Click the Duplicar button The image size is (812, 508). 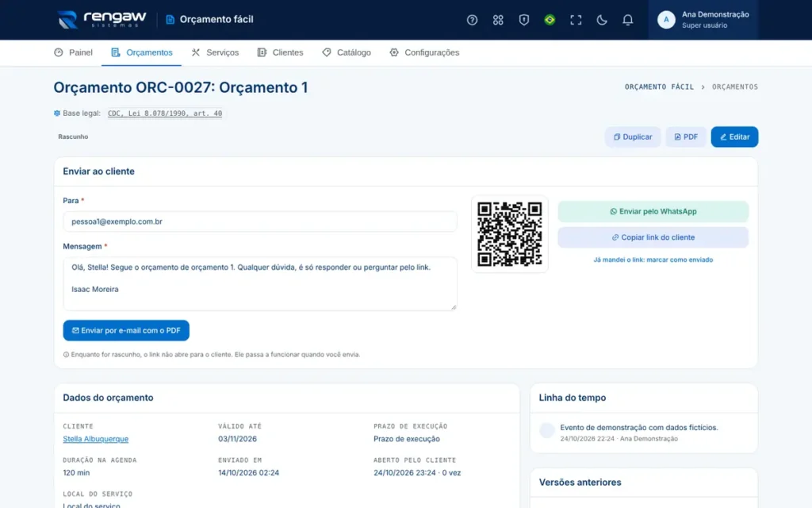coord(632,137)
